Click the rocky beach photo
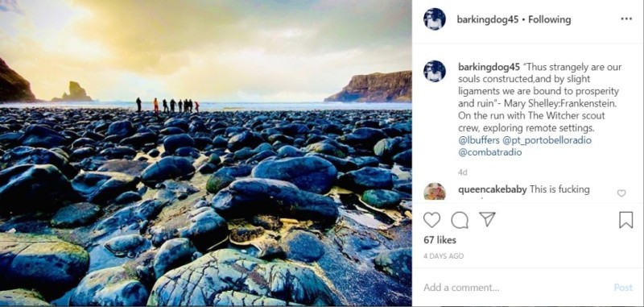The height and width of the screenshot is (307, 644). click(206, 153)
